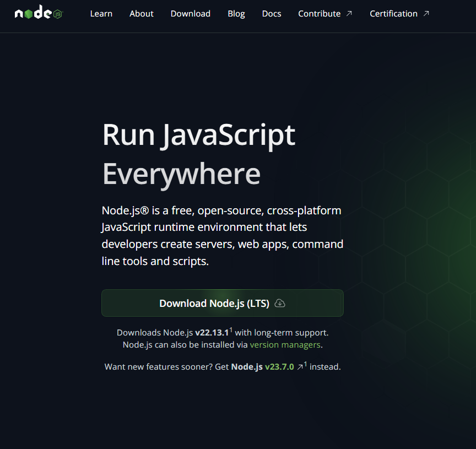Viewport: 476px width, 449px height.
Task: Open the About page
Action: click(142, 14)
